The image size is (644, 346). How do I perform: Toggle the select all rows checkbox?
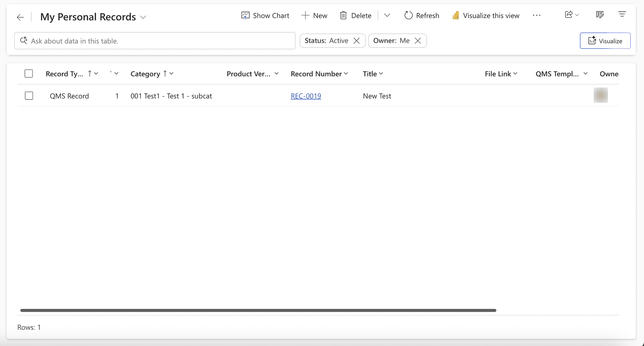[x=29, y=74]
